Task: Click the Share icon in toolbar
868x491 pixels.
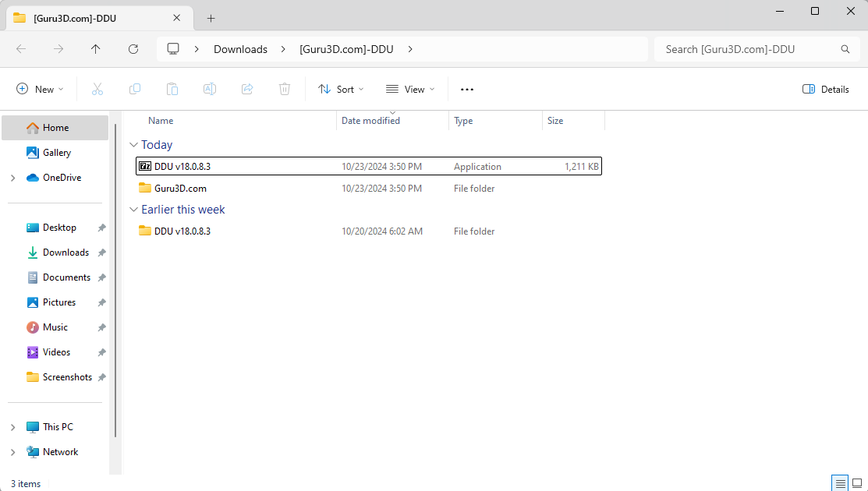Action: (x=247, y=89)
